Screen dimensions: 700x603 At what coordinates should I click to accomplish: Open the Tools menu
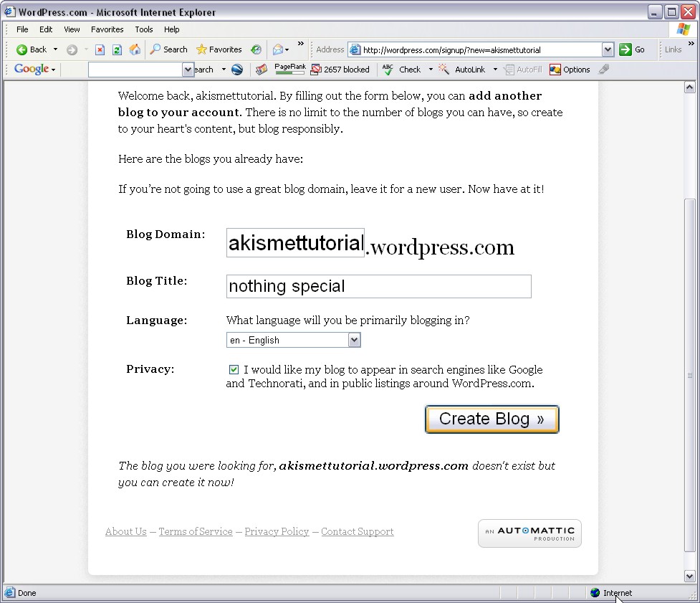(144, 29)
